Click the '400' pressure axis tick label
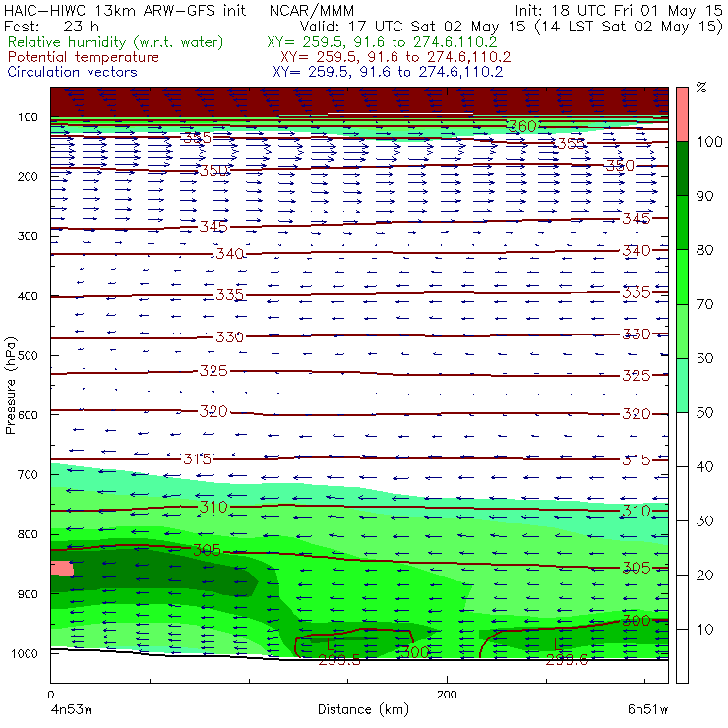 click(28, 296)
